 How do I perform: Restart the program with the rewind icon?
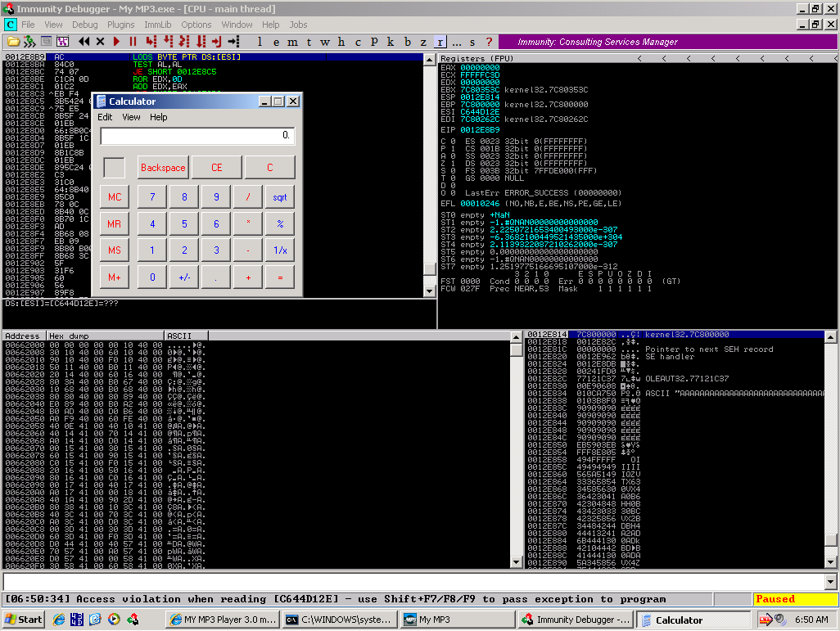[84, 42]
